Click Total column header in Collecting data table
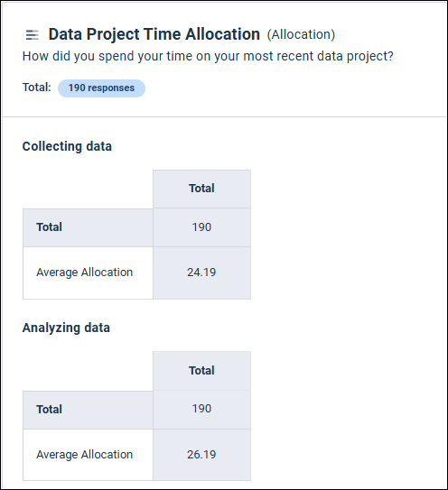This screenshot has height=490, width=448. [201, 189]
